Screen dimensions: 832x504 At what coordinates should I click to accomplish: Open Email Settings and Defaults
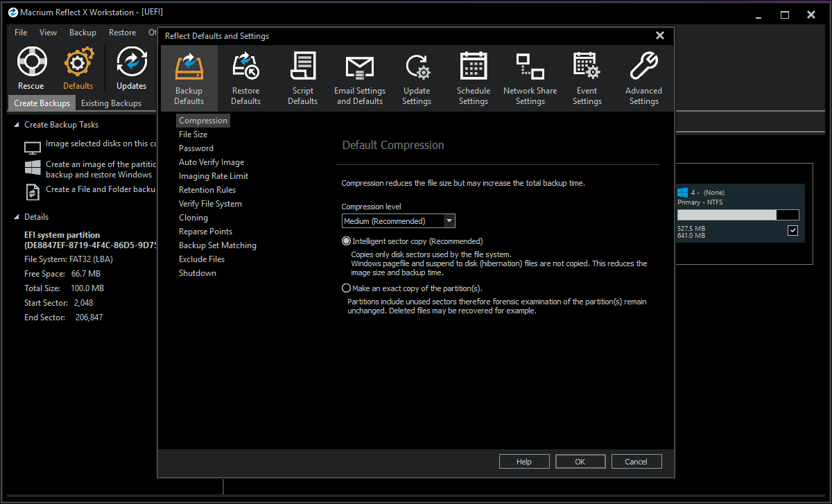pos(360,78)
